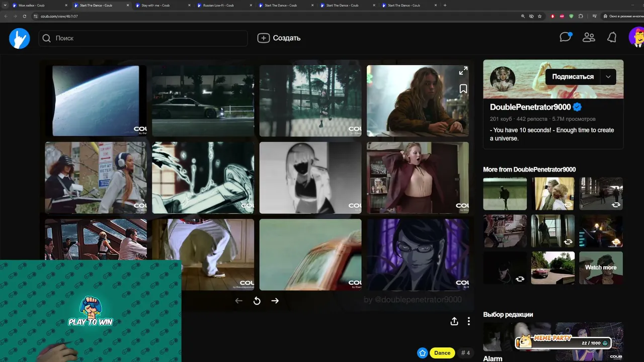
Task: Click the red extension icon in toolbar
Action: click(552, 16)
